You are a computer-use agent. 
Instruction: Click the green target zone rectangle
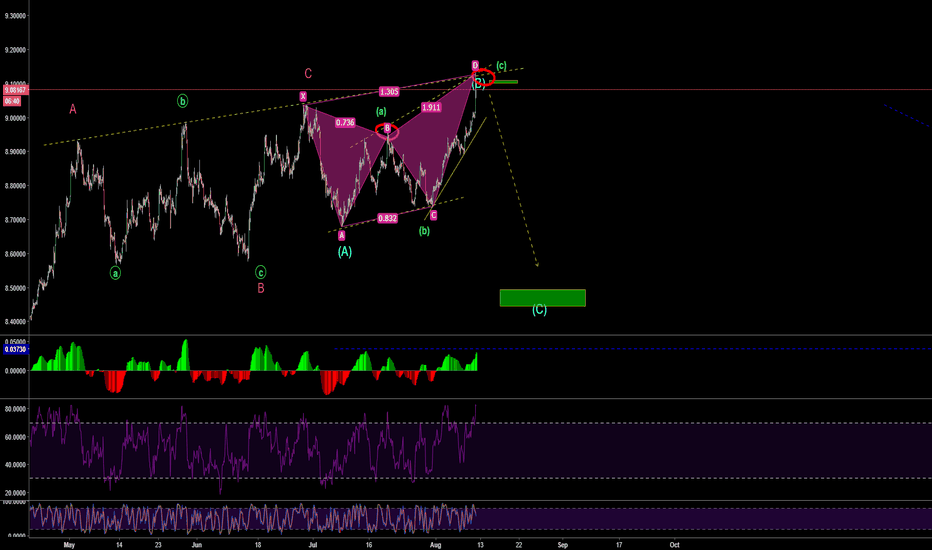[543, 298]
